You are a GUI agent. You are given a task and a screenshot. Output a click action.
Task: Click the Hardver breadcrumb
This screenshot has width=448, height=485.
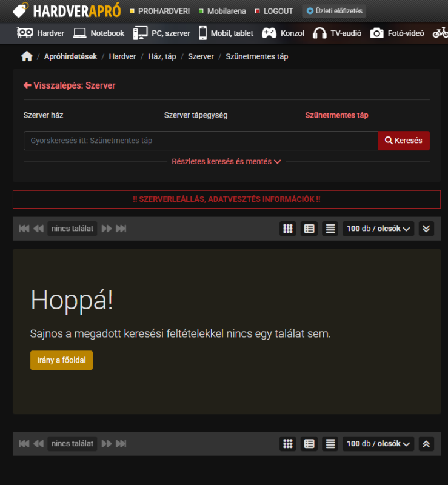122,56
